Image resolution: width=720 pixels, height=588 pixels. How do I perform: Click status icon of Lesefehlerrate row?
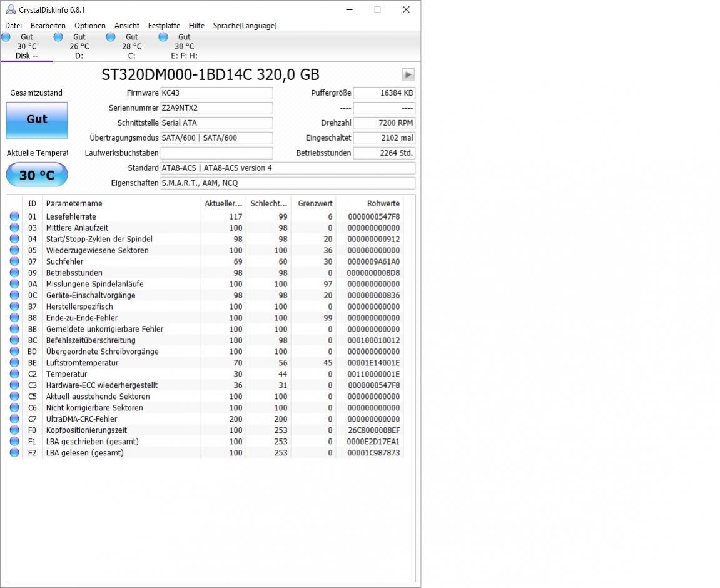14,216
